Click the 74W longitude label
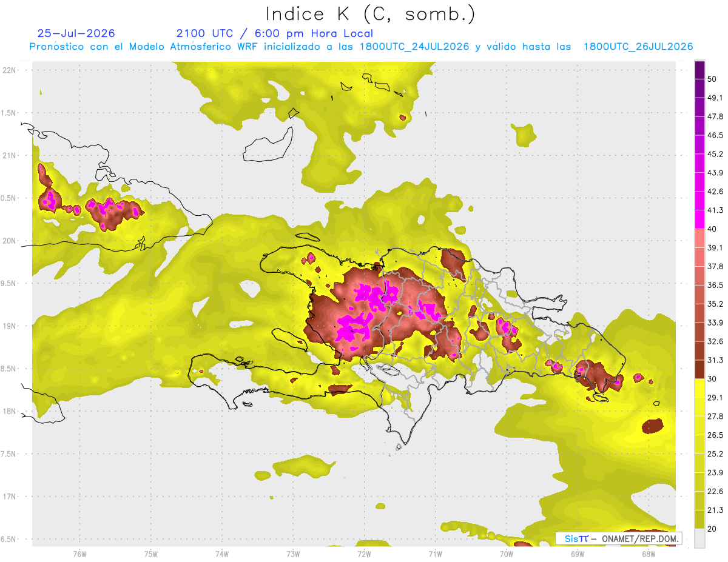 [x=221, y=554]
